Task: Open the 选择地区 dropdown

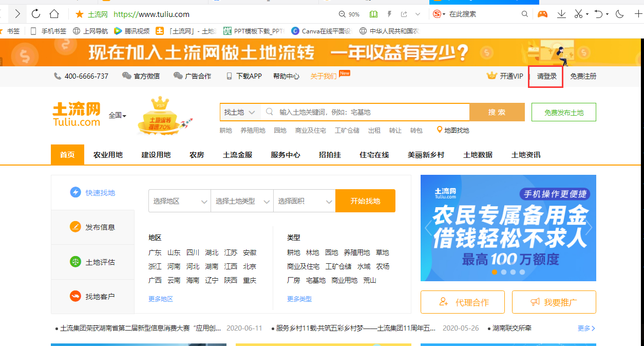Action: 180,201
